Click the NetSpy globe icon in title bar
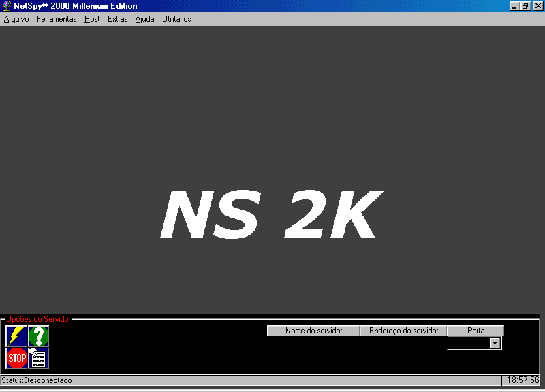Image resolution: width=545 pixels, height=392 pixels. 7,6
